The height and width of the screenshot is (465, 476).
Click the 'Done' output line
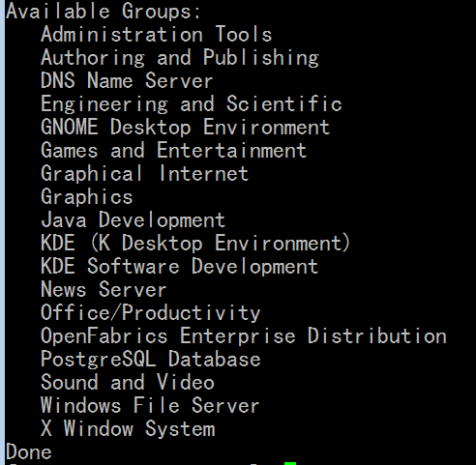[x=29, y=451]
